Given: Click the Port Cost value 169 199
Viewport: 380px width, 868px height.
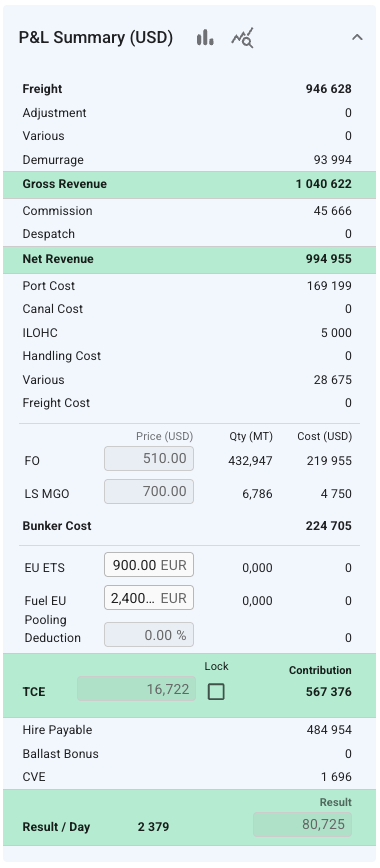Looking at the screenshot, I should [x=329, y=286].
